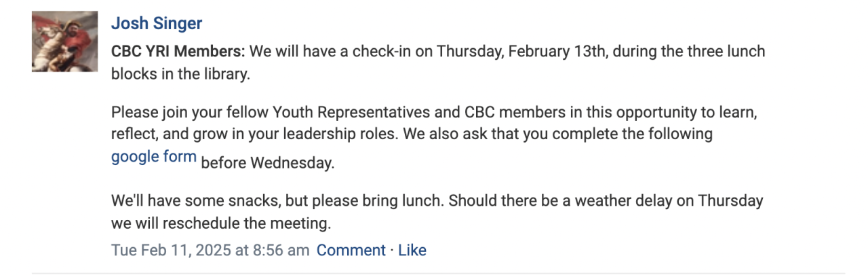Click the Tue Feb 11, 2025 timestamp
Image resolution: width=868 pixels, height=275 pixels.
[x=210, y=250]
